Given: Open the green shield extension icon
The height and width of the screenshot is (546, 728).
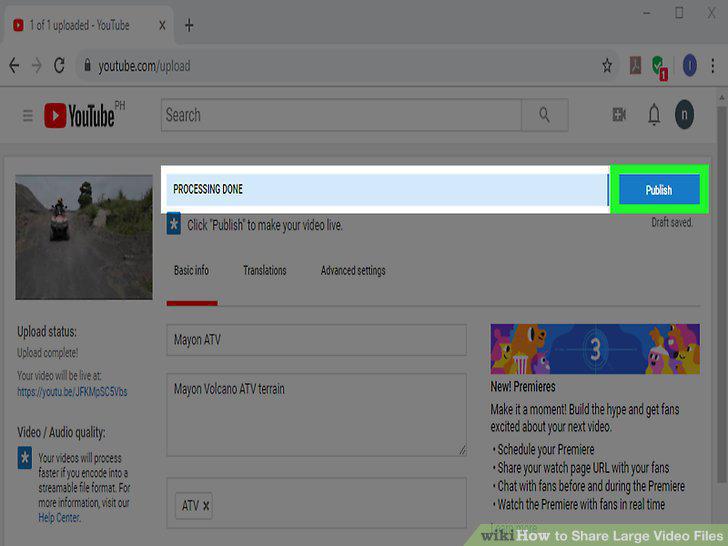Looking at the screenshot, I should [659, 67].
